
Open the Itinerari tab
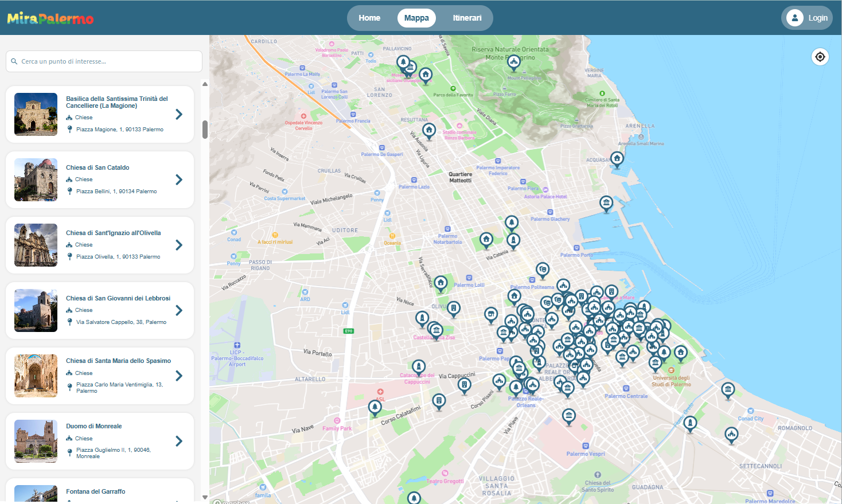point(466,18)
